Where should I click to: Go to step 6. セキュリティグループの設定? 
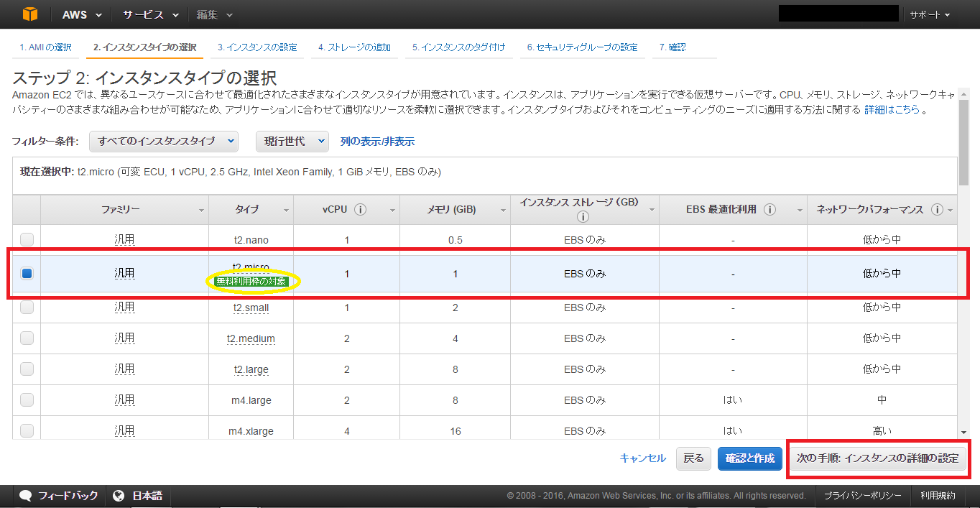click(x=582, y=47)
